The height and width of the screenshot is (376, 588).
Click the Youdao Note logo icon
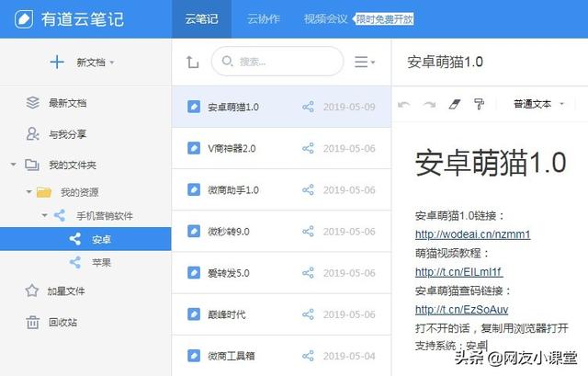pyautogui.click(x=24, y=18)
